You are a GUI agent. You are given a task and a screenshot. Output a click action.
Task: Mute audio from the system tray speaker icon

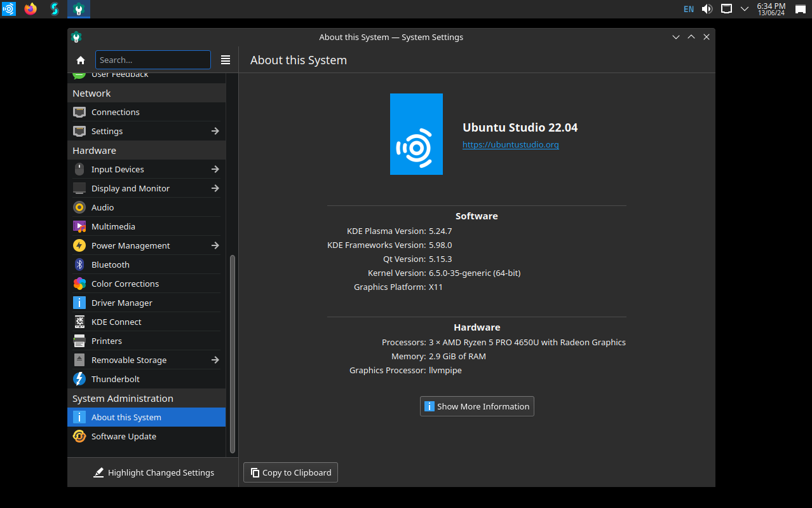coord(707,9)
